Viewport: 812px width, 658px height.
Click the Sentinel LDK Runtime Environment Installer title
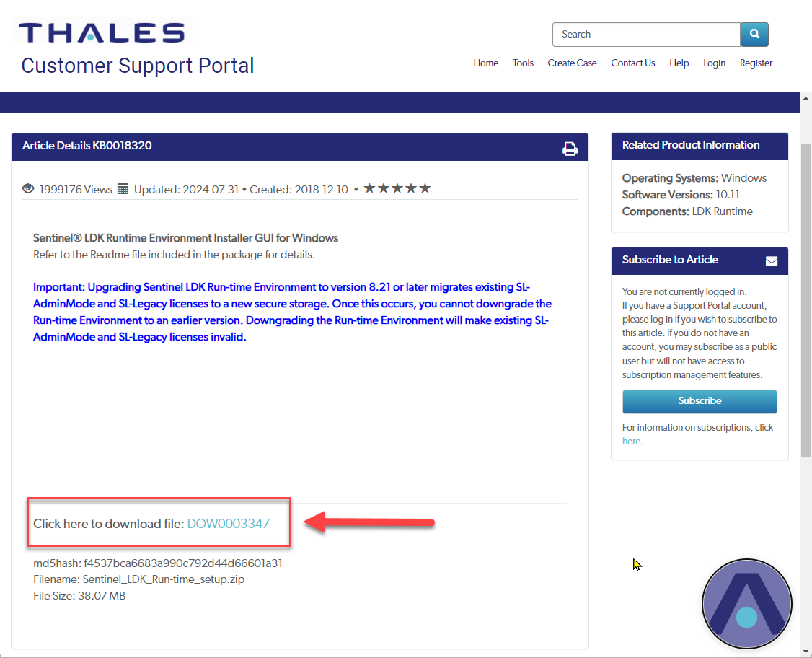[x=185, y=238]
